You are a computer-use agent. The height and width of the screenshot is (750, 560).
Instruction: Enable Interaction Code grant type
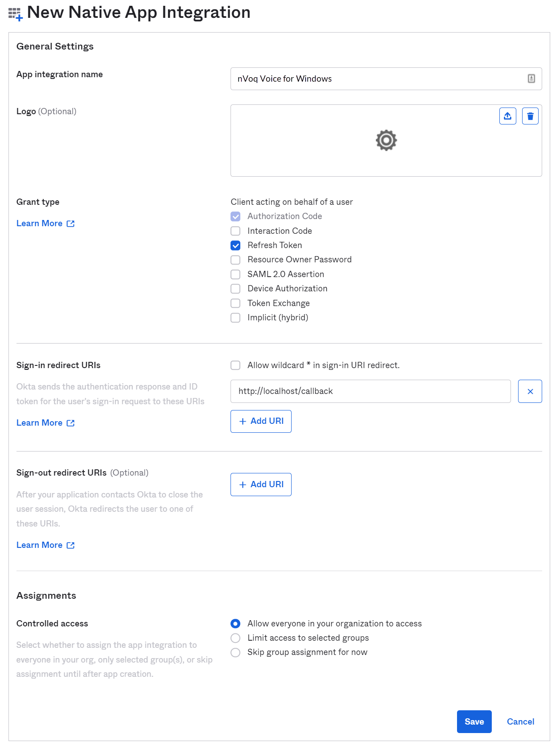click(x=235, y=231)
